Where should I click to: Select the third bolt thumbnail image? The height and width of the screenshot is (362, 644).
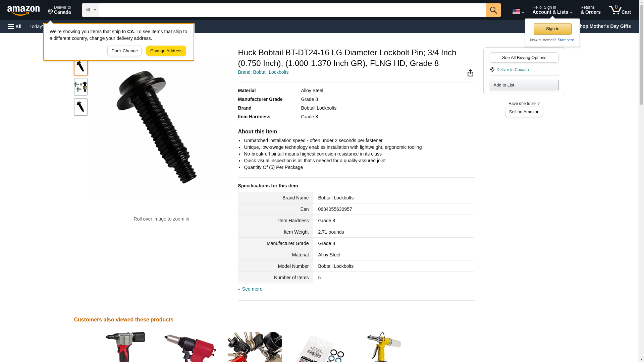(81, 107)
